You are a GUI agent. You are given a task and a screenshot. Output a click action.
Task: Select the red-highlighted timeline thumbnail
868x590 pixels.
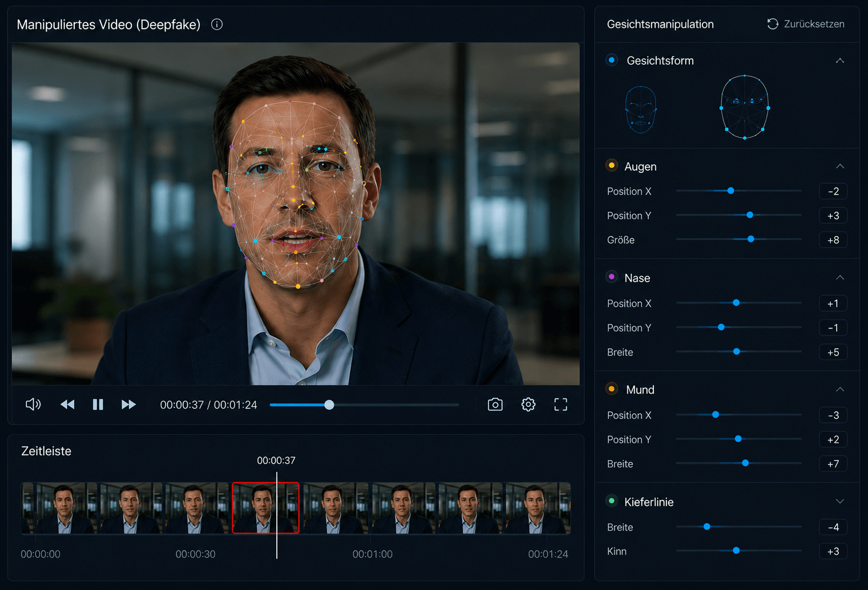pyautogui.click(x=265, y=508)
